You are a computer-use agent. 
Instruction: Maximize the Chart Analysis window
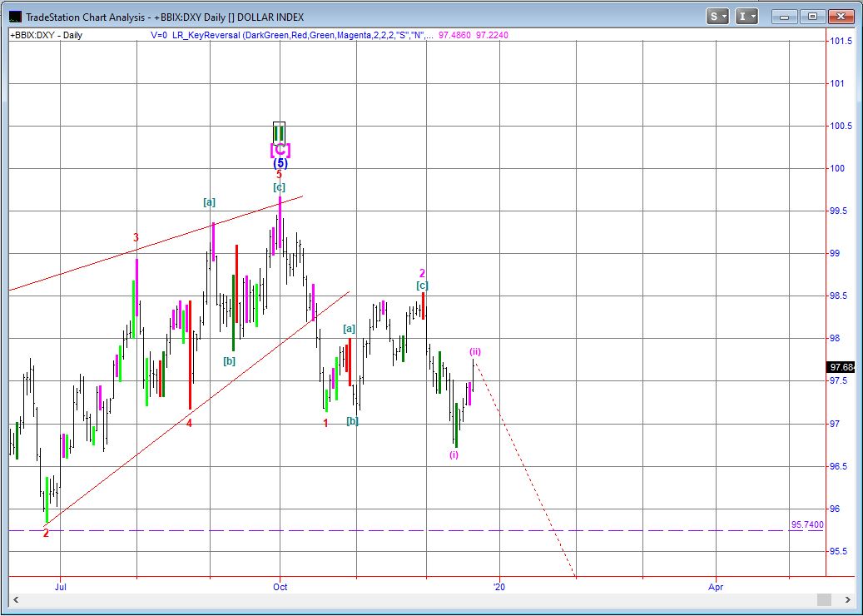pos(812,16)
